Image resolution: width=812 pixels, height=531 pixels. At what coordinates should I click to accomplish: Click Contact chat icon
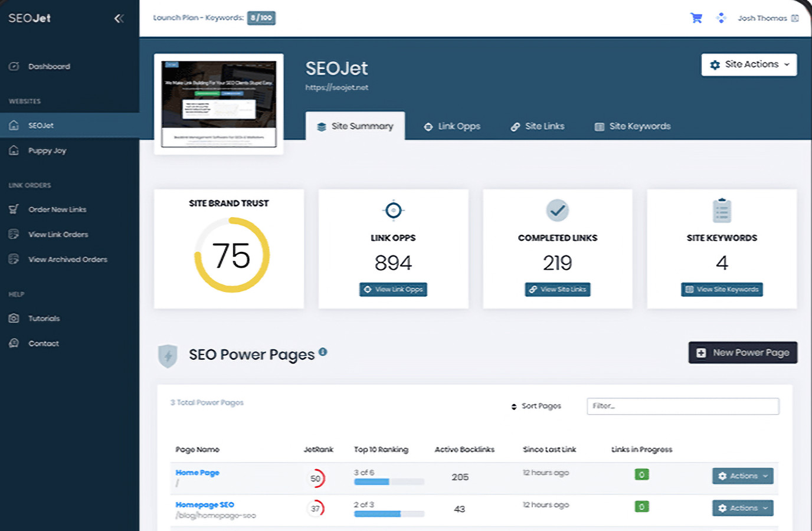click(14, 343)
